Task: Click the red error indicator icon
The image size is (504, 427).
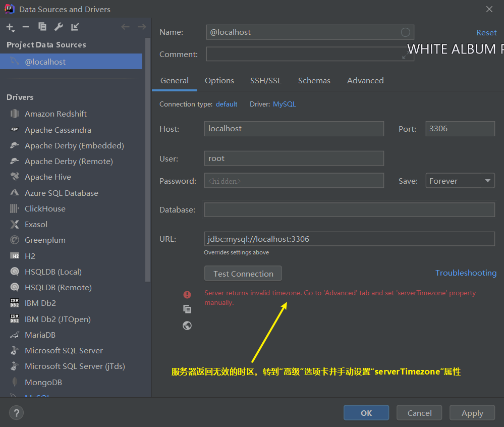Action: click(x=187, y=295)
